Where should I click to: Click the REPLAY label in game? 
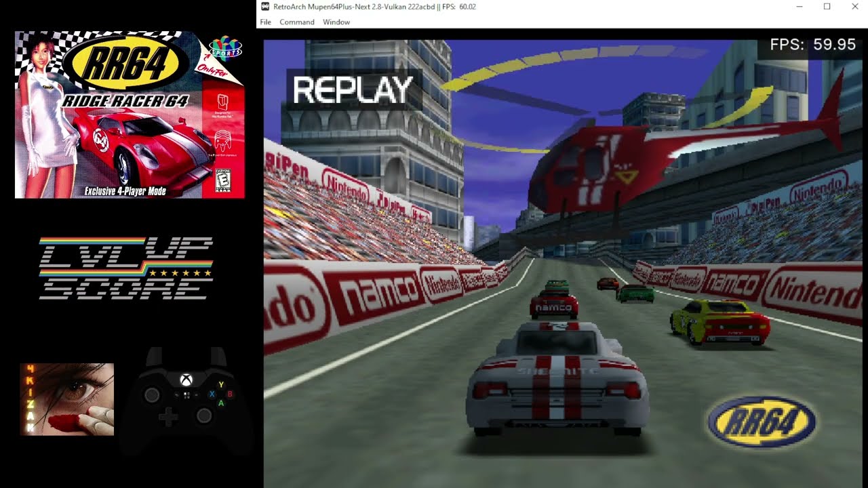tap(353, 90)
